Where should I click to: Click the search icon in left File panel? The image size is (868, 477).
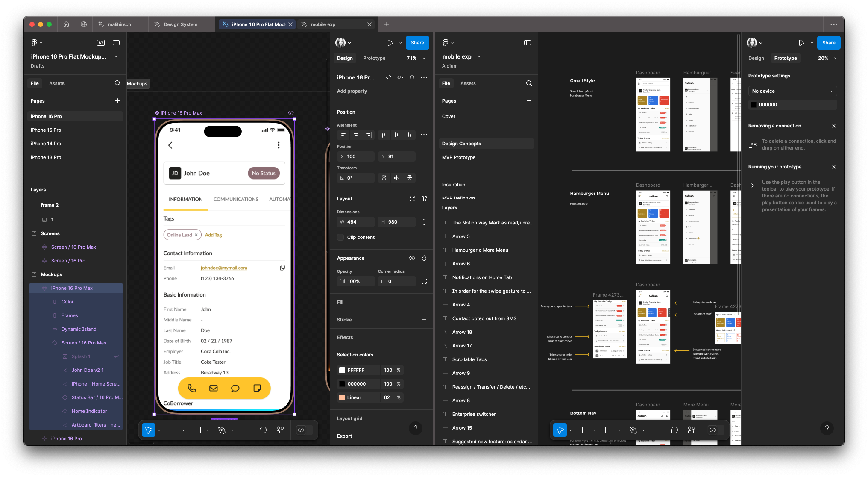coord(117,83)
